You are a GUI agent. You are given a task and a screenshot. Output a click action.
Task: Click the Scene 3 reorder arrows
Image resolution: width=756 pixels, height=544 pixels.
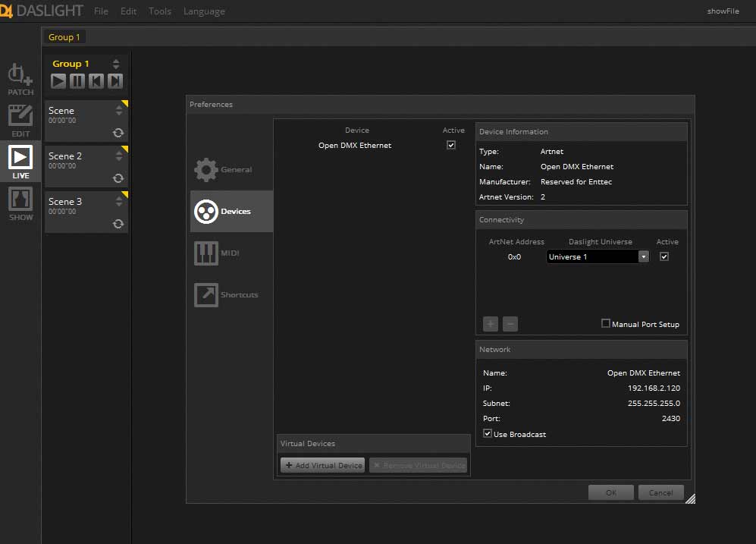(x=118, y=202)
